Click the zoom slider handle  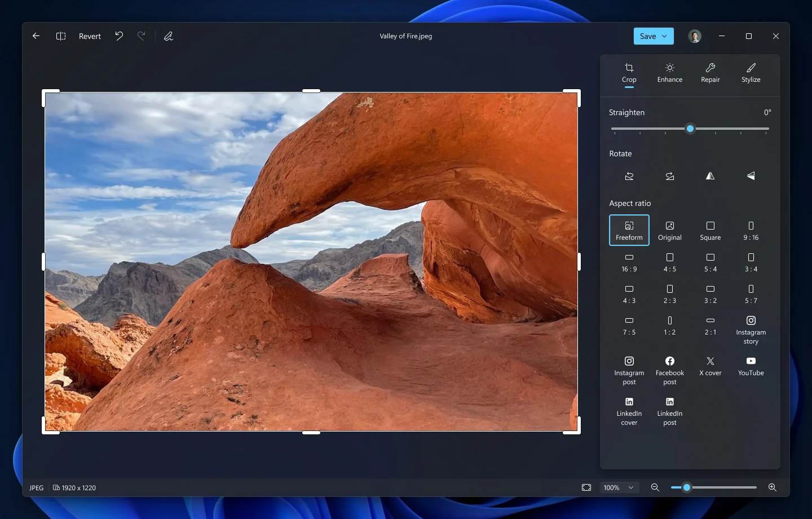pos(686,487)
